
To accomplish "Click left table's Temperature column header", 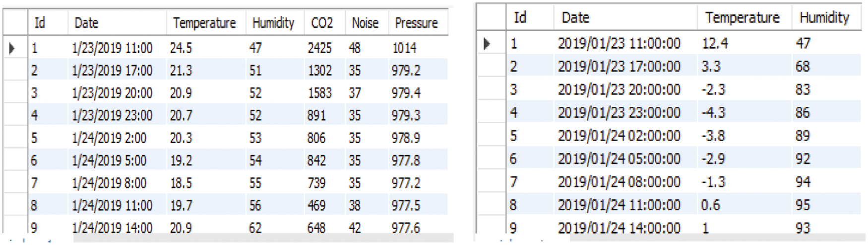I will pyautogui.click(x=204, y=23).
